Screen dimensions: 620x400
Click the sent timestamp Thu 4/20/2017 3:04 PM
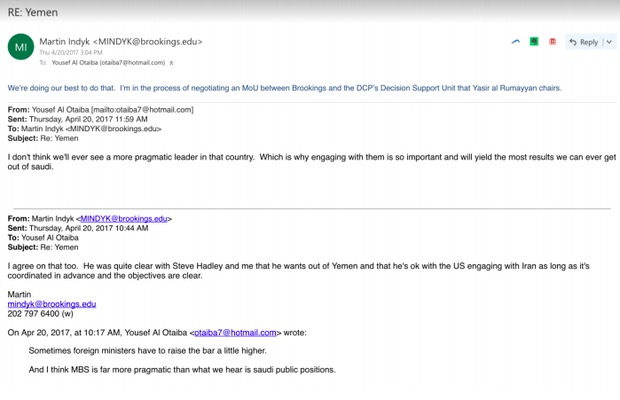(x=70, y=53)
